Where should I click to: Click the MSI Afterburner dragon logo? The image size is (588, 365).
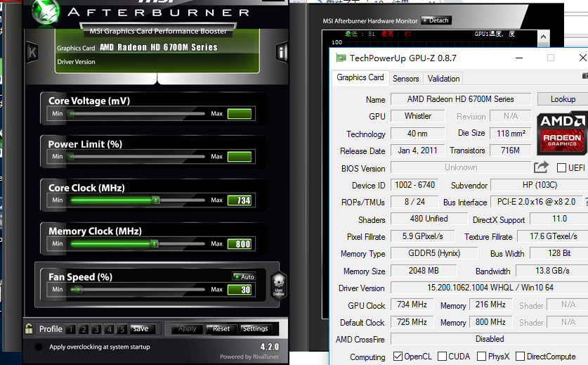coord(46,12)
